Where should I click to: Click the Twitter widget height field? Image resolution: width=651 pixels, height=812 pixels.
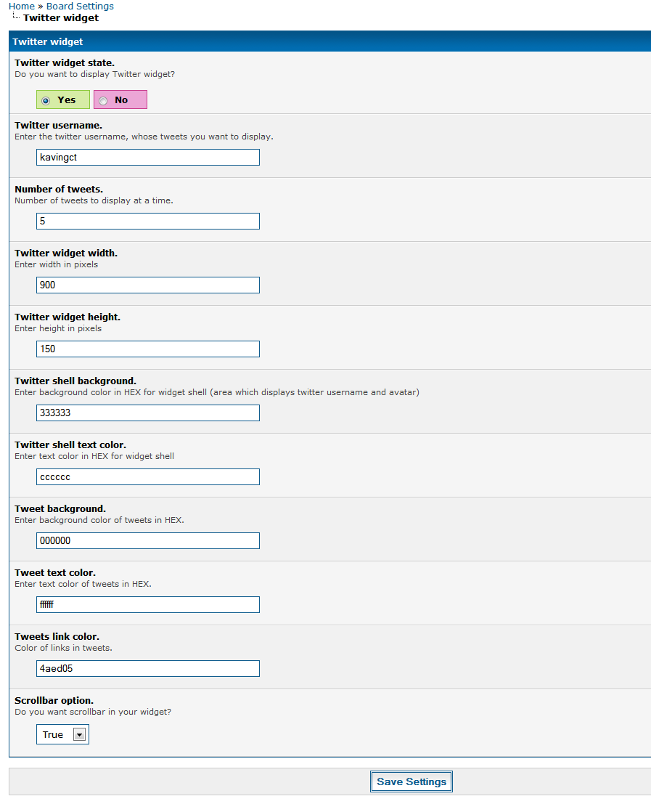point(148,349)
